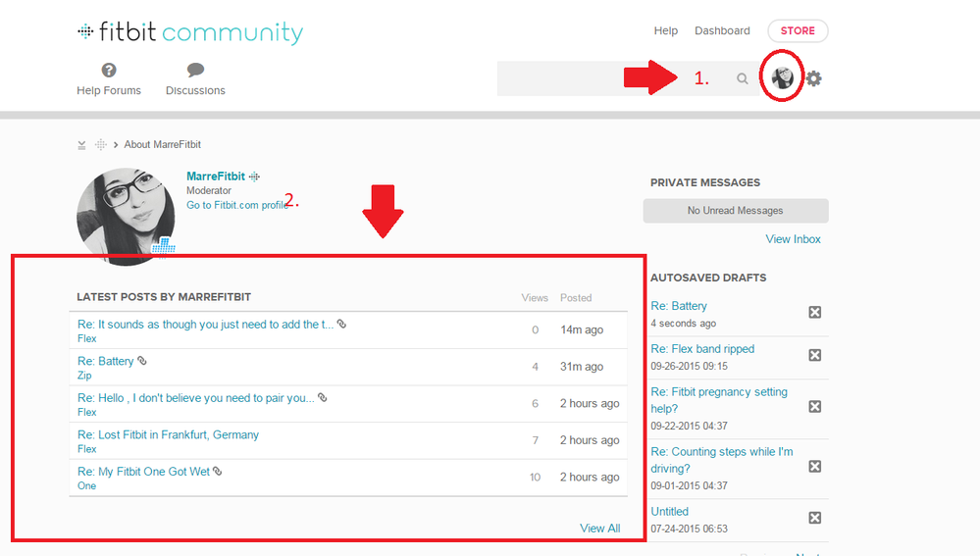
Task: Delete the 'Re: Flex band ripped' draft
Action: (x=814, y=355)
